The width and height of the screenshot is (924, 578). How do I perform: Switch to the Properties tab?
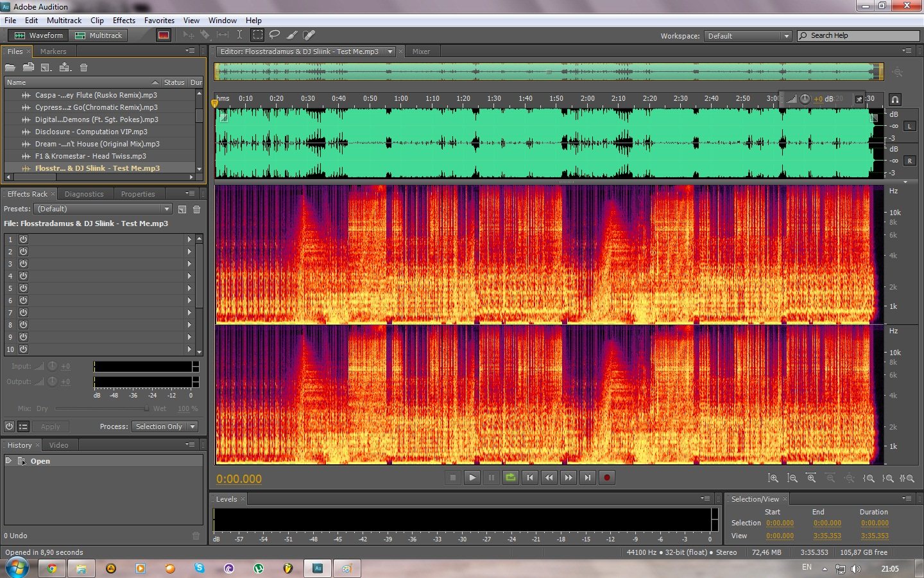click(138, 194)
